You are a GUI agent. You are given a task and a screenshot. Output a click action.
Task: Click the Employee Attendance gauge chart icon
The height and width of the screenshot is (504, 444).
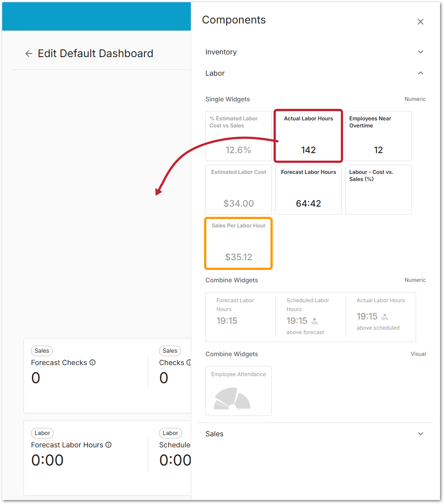click(x=232, y=399)
